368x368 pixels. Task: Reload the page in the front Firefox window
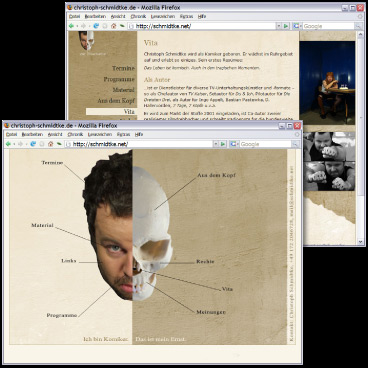click(33, 144)
